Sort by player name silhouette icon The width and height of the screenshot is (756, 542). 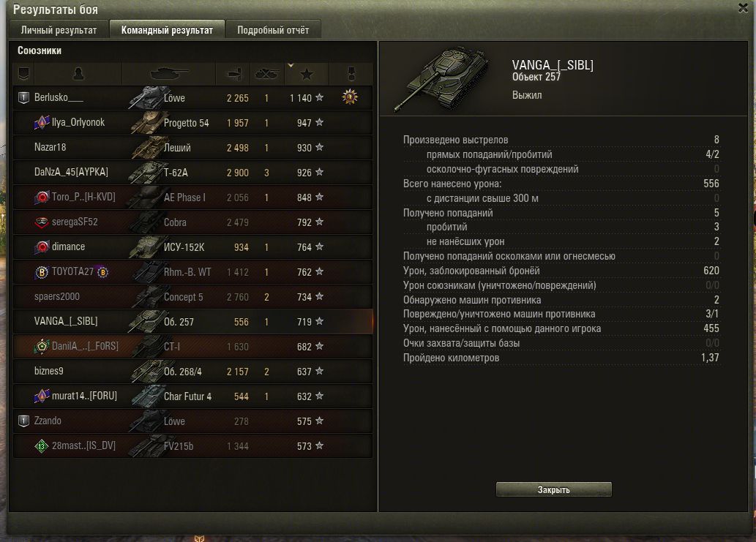click(78, 74)
